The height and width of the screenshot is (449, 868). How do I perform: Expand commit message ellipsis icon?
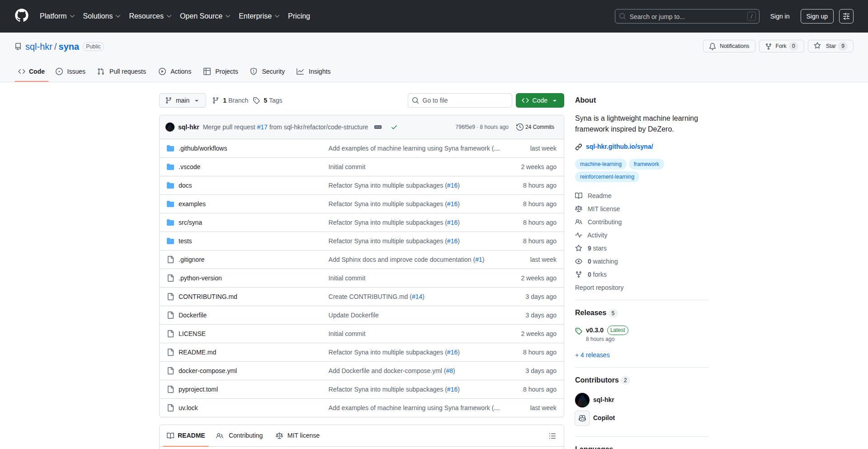click(378, 127)
